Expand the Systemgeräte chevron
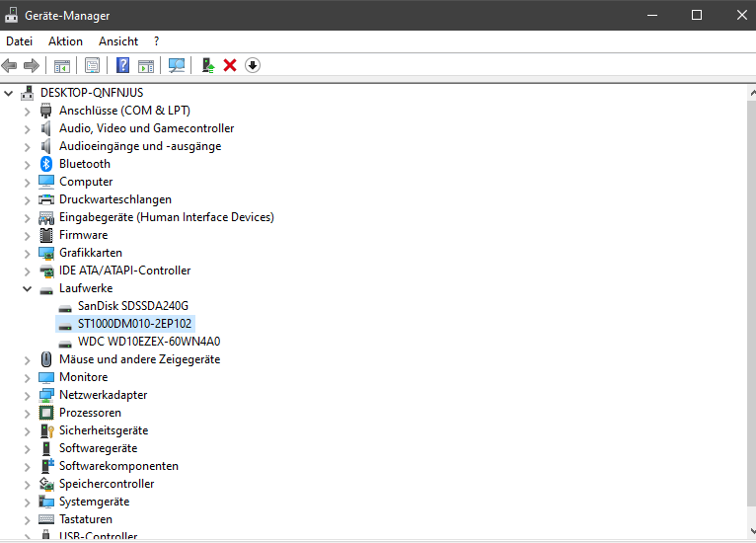The height and width of the screenshot is (543, 756). point(27,503)
